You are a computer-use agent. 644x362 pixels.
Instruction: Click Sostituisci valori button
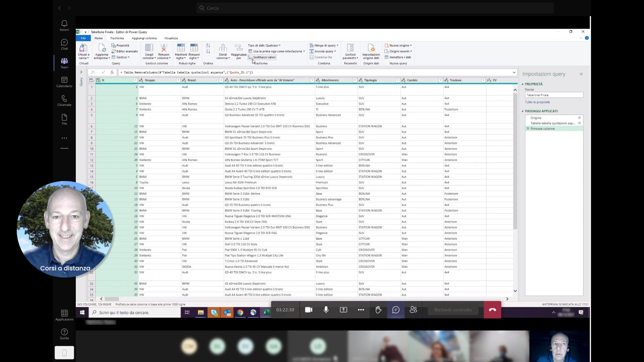262,57
